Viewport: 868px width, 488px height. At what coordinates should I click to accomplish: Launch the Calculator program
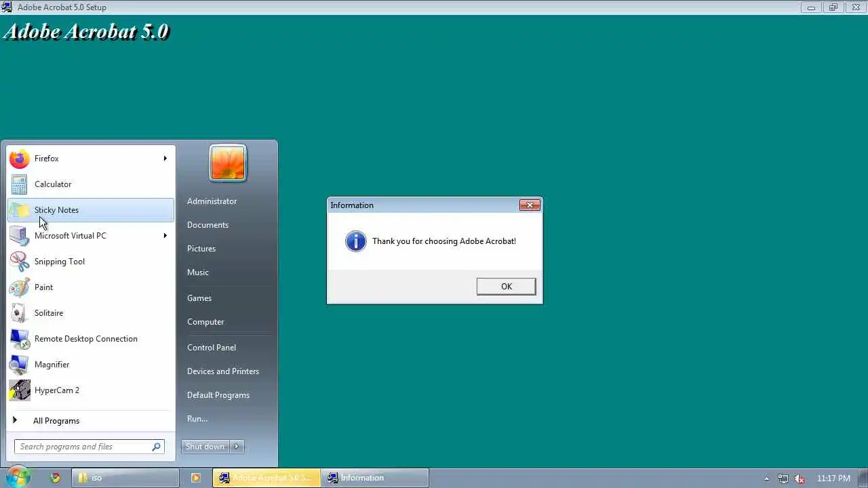coord(91,184)
